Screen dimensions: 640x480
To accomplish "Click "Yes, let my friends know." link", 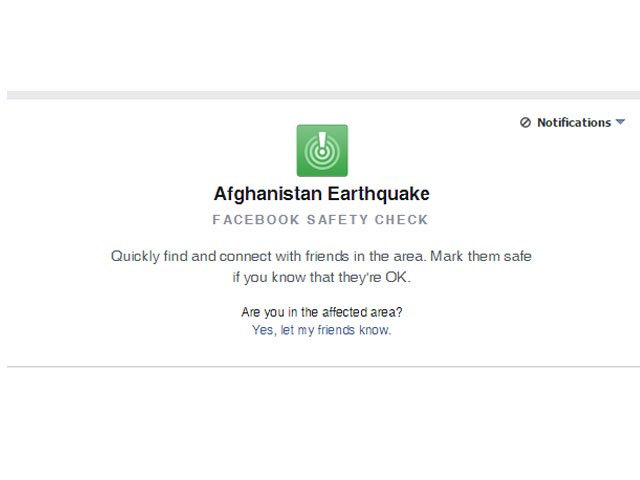I will (x=322, y=330).
